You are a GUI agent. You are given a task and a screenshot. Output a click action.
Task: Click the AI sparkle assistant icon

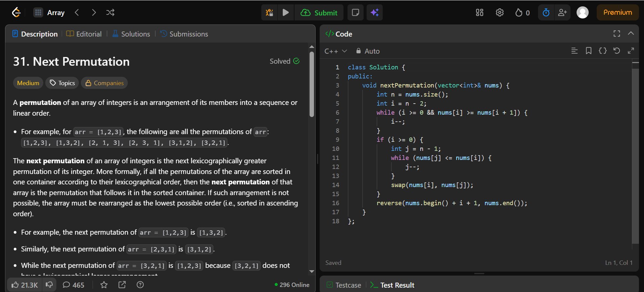375,13
